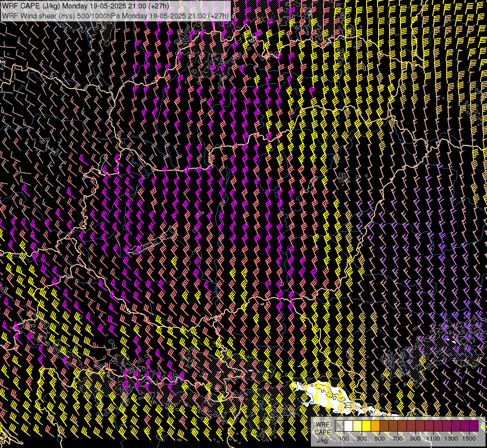Click the legend value 100
The height and width of the screenshot is (448, 487).
[344, 439]
